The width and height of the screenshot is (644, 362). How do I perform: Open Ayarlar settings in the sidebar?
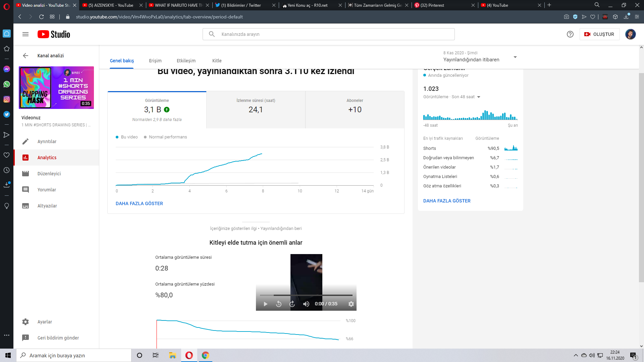pyautogui.click(x=56, y=322)
